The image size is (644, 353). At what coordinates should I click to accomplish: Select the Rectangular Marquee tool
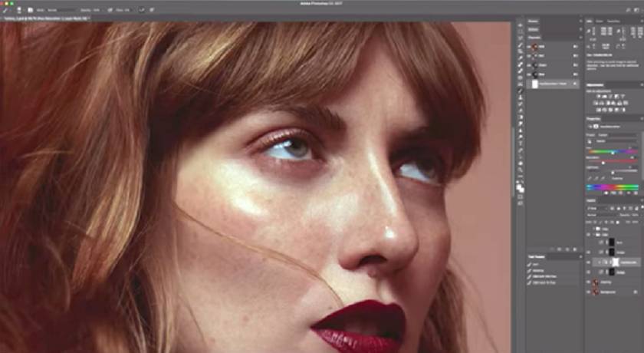coord(521,31)
